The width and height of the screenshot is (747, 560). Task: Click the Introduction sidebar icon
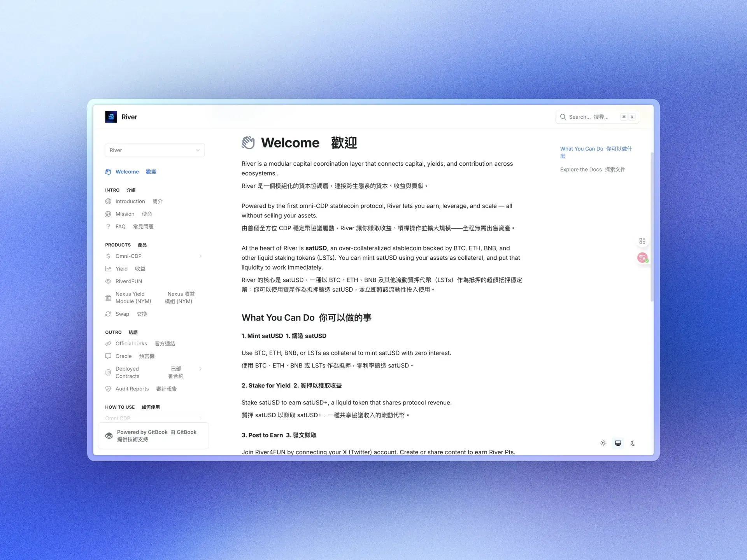[x=108, y=201]
